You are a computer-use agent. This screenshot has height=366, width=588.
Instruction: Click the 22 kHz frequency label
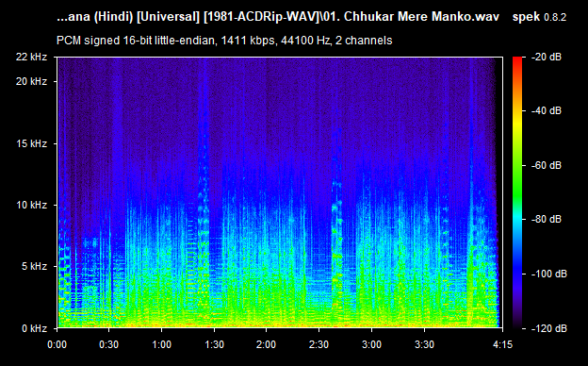pyautogui.click(x=31, y=57)
